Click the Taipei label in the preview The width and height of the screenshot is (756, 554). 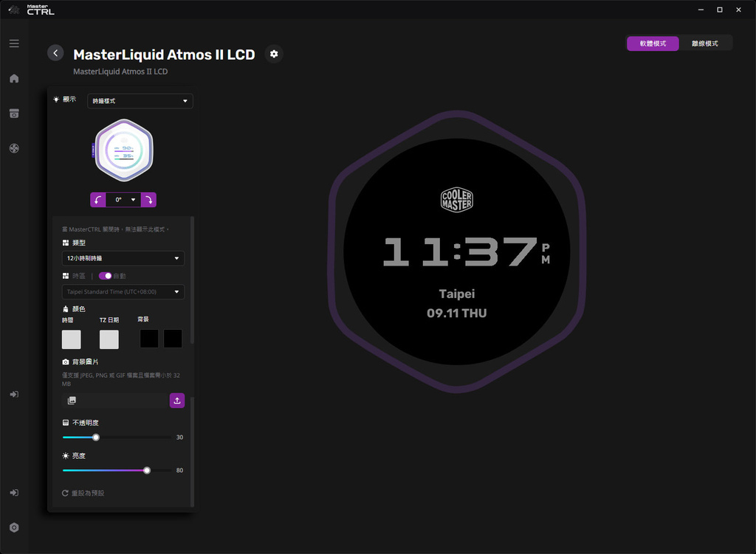(456, 294)
